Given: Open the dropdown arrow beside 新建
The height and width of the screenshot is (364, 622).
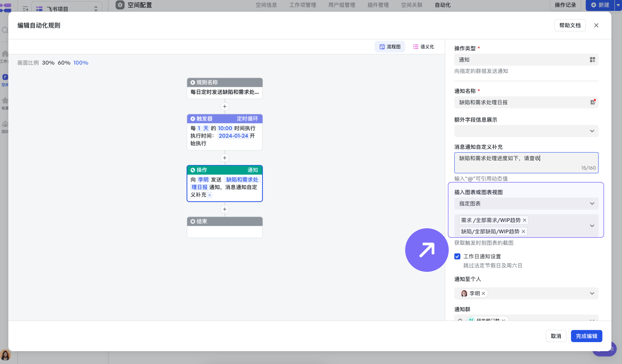Looking at the screenshot, I should (618, 5).
